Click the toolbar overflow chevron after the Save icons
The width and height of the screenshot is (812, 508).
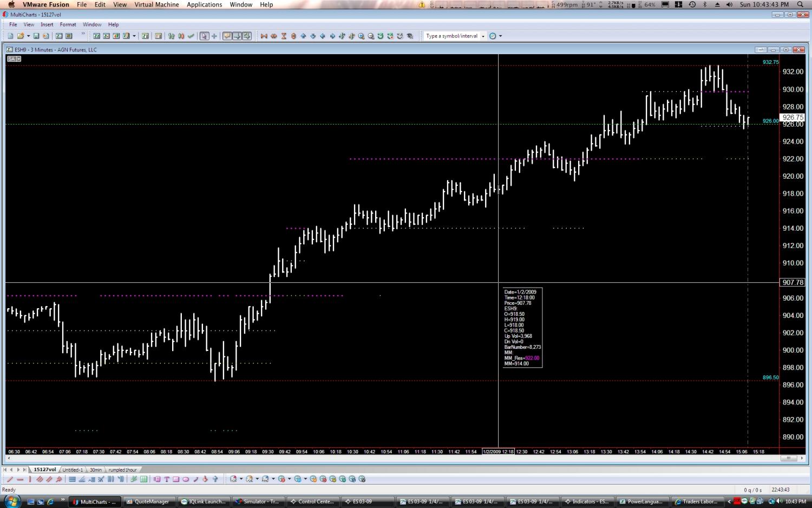tap(83, 34)
